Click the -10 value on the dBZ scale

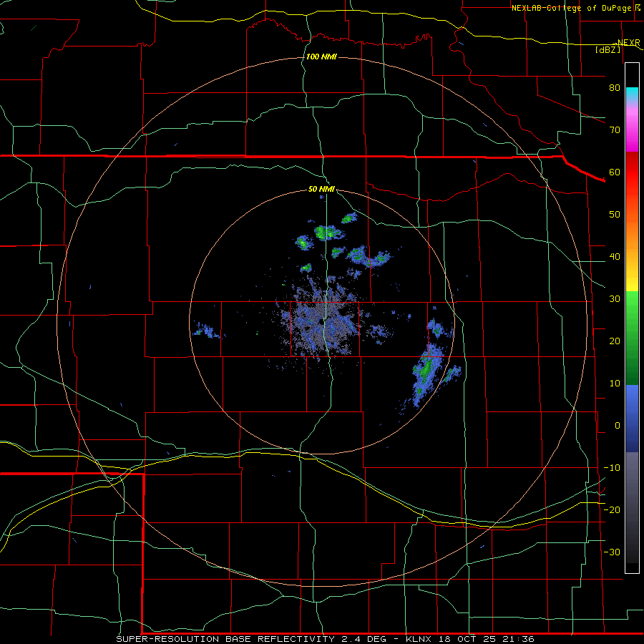point(612,468)
